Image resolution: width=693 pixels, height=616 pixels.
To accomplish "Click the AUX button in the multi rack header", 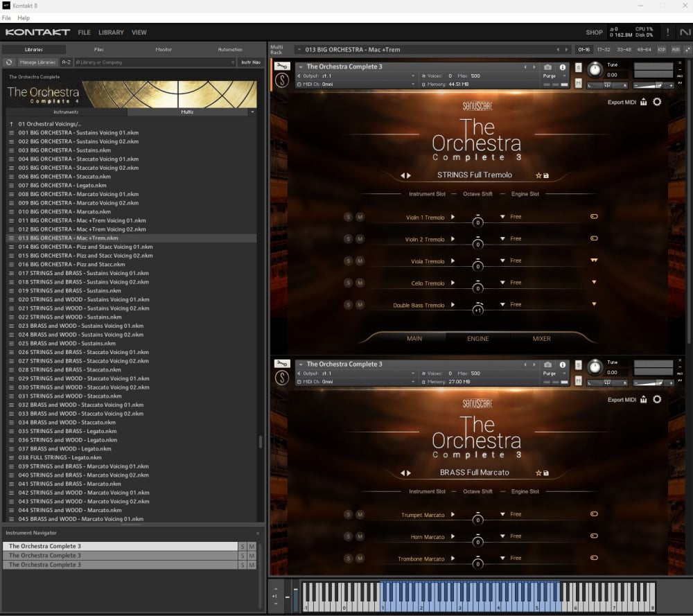I will coord(676,49).
